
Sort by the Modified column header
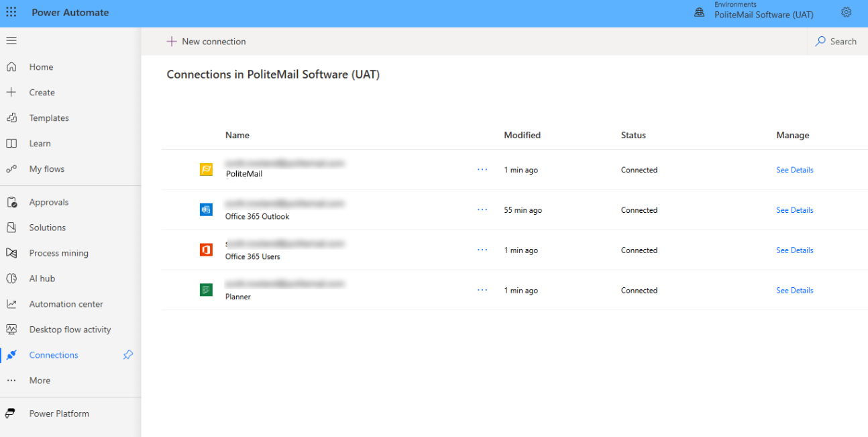tap(523, 135)
